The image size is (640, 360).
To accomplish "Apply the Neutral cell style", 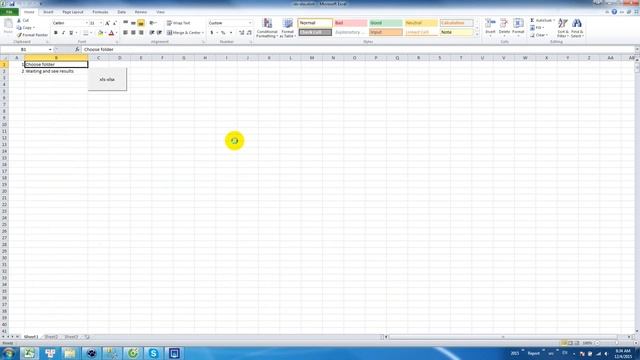I will point(421,23).
